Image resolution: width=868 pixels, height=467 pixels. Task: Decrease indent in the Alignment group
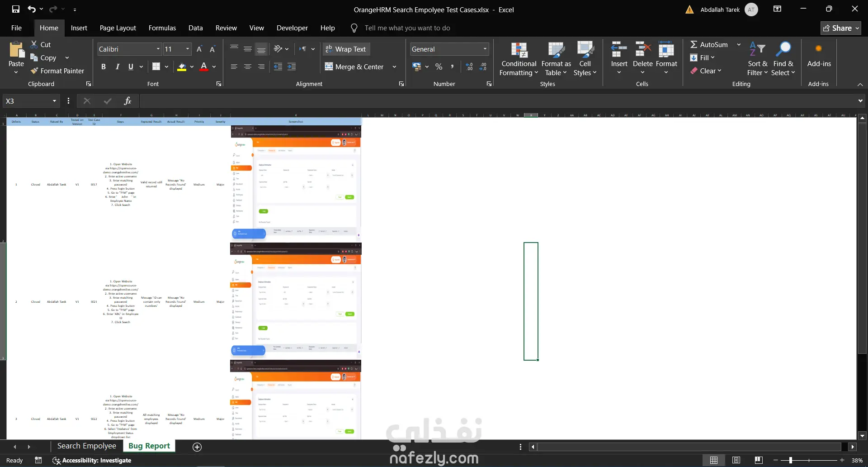point(278,67)
